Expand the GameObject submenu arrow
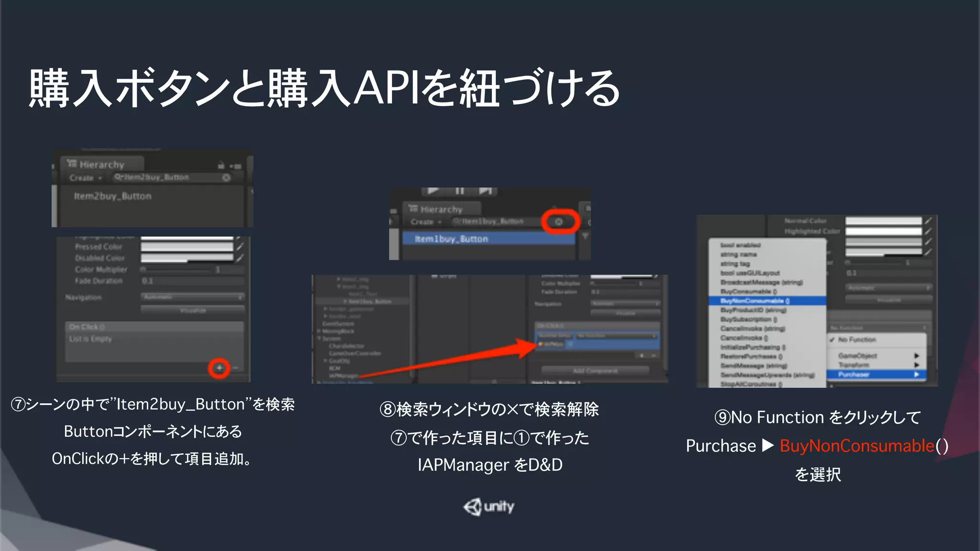This screenshot has width=980, height=551. (917, 356)
